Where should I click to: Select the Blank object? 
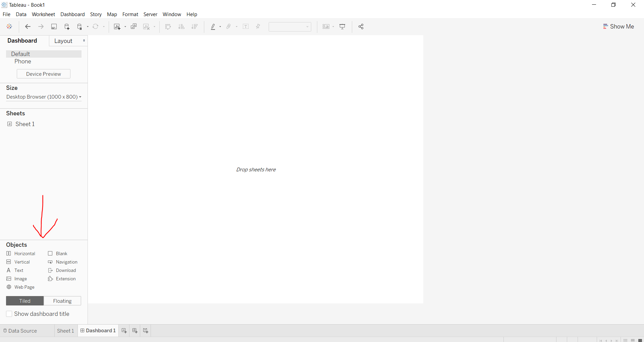(58, 253)
